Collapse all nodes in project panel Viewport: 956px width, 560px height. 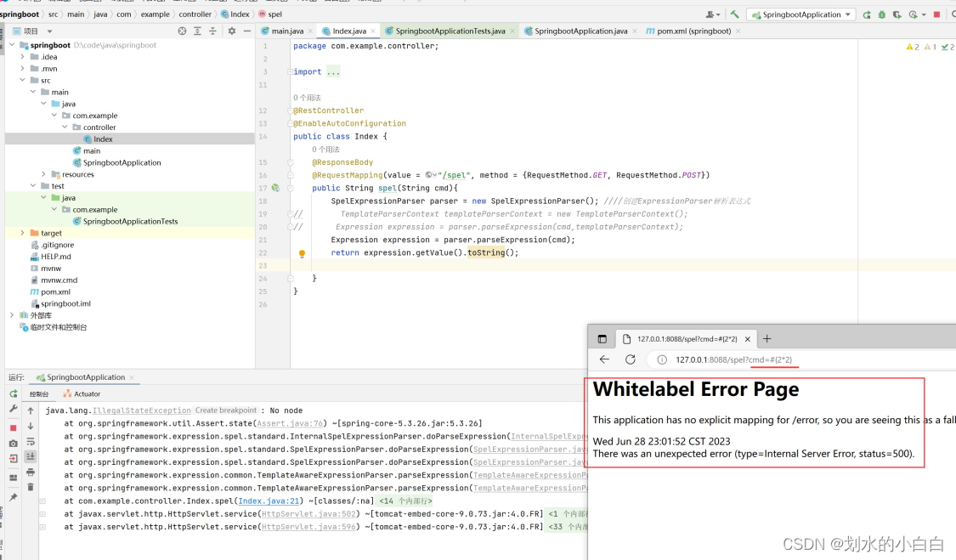(x=212, y=31)
